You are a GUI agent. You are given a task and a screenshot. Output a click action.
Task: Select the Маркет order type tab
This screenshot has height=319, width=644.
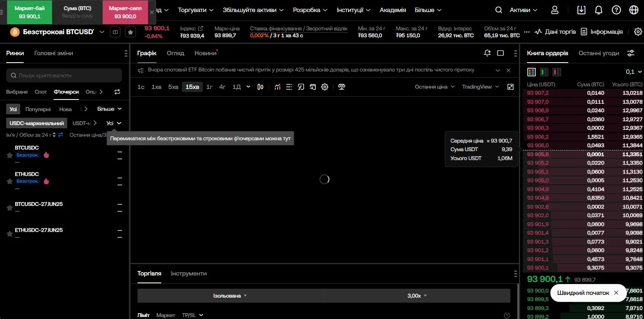pyautogui.click(x=165, y=316)
